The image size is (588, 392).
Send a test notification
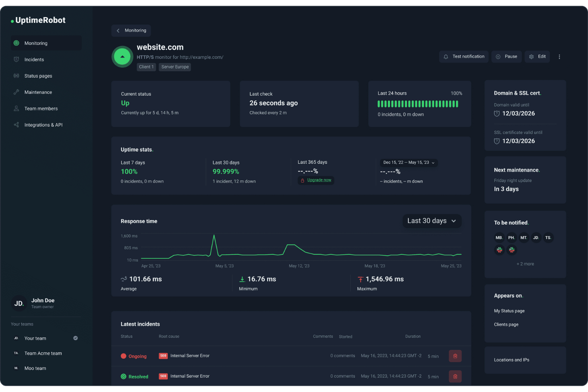464,56
